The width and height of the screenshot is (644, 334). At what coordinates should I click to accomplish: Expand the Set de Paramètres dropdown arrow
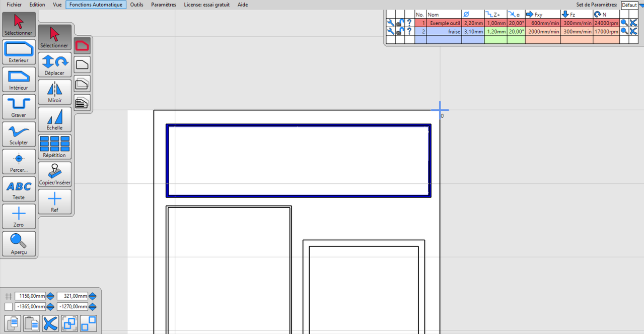(641, 5)
